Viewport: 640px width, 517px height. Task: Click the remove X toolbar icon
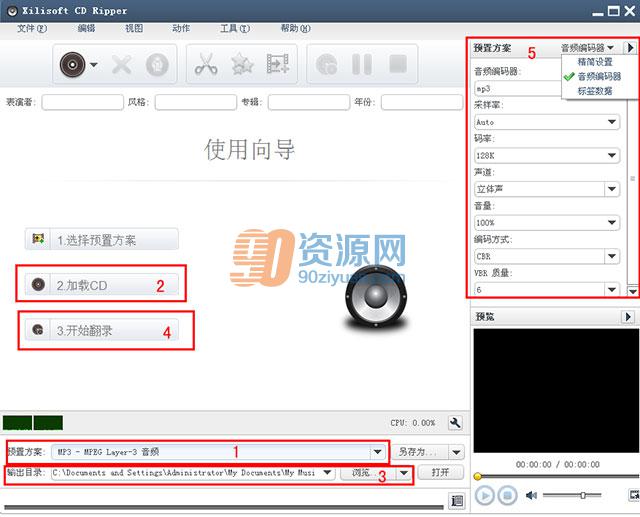[x=122, y=64]
